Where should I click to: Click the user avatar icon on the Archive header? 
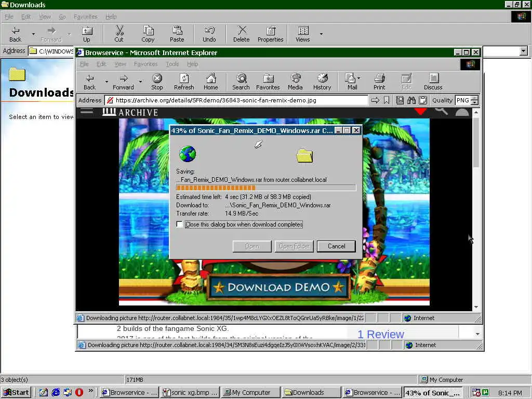[x=462, y=112]
